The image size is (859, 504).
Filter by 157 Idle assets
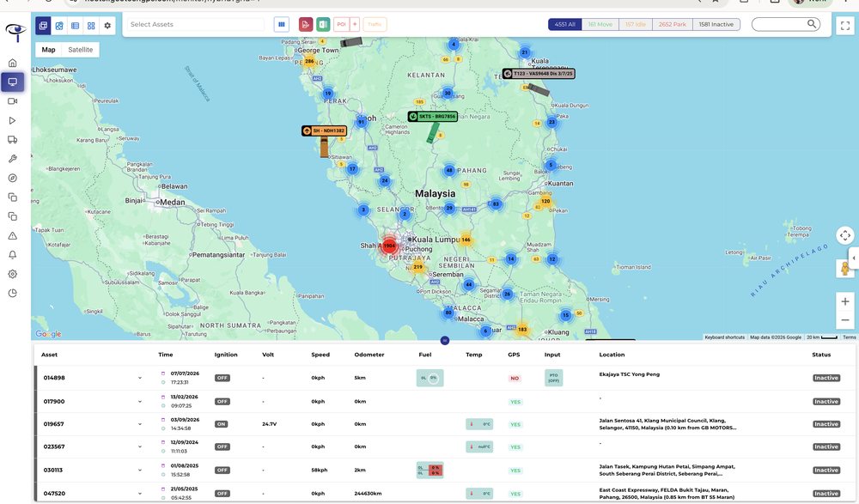(636, 24)
